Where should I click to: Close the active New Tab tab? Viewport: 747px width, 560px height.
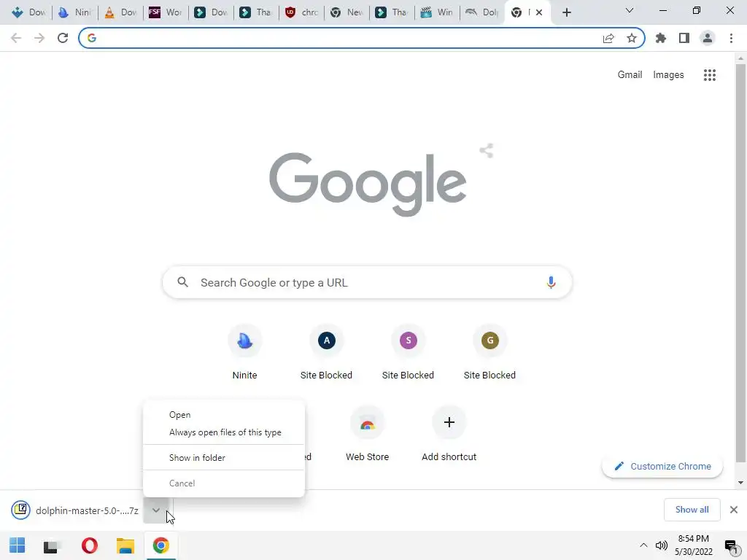[539, 12]
